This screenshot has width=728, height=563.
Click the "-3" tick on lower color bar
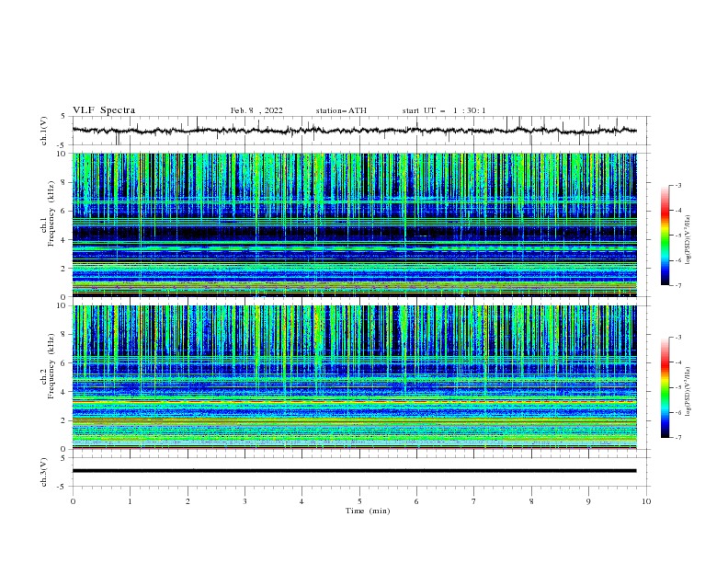[677, 338]
